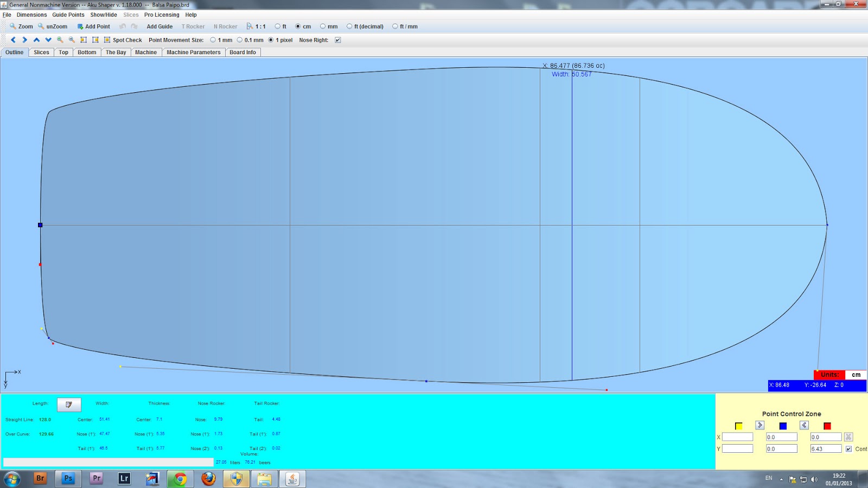Open Photoshop from the taskbar
868x488 pixels.
click(x=68, y=478)
